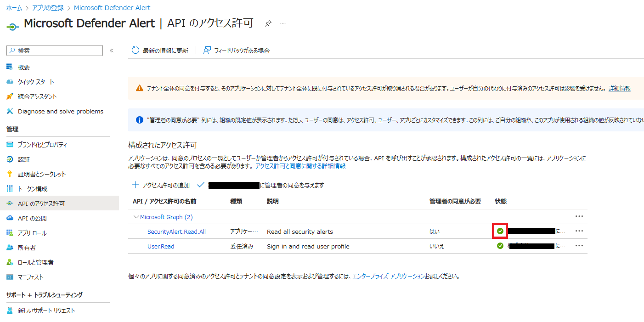Click in the 検索 sidebar search field
Image resolution: width=644 pixels, height=322 pixels.
(x=55, y=51)
